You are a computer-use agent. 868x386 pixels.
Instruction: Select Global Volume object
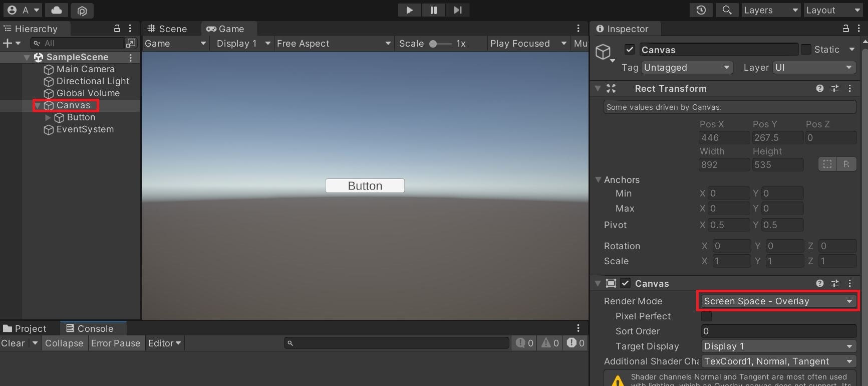click(88, 93)
